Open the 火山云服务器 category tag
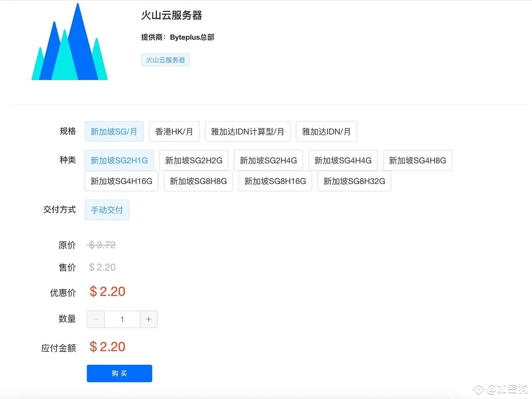532x399 pixels. [x=165, y=60]
